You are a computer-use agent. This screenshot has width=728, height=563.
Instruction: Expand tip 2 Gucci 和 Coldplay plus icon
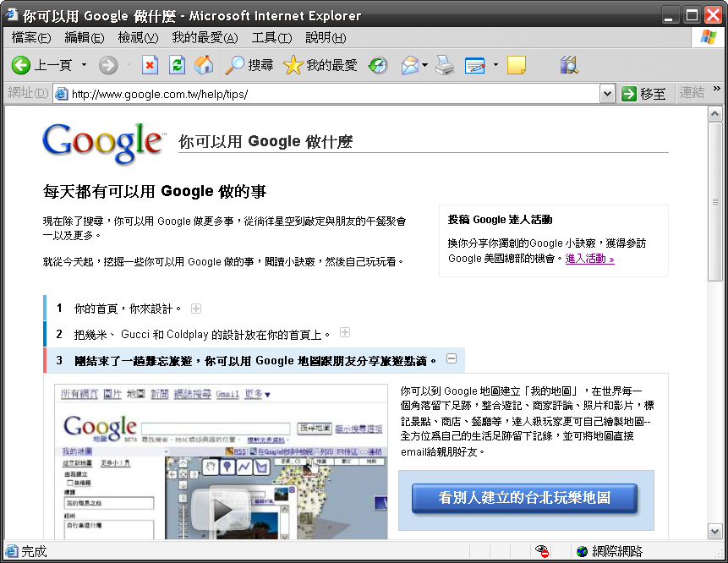point(344,332)
